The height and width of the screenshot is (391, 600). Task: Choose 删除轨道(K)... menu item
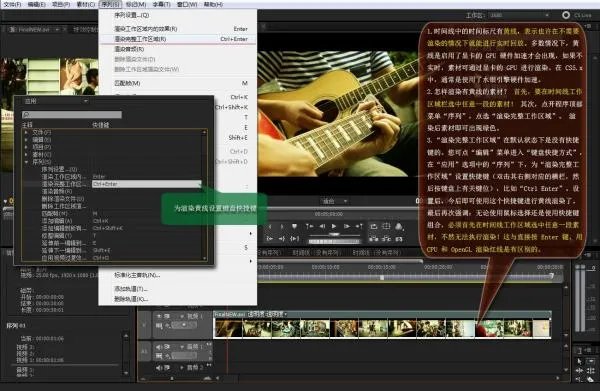tap(178, 299)
